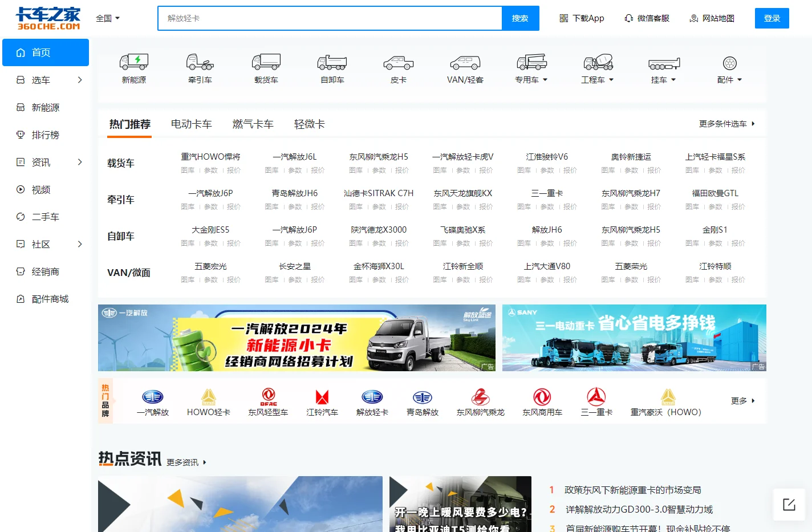Viewport: 812px width, 532px height.
Task: Open 上汽大通V80 model link
Action: click(547, 266)
